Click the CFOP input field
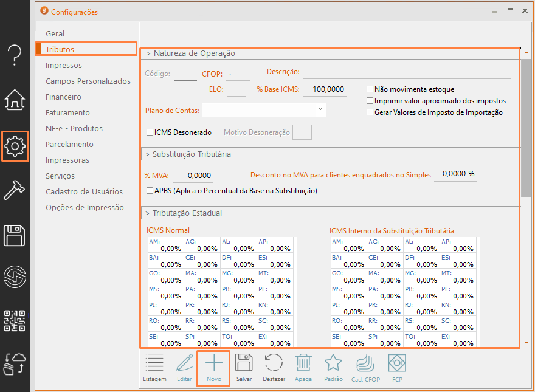Screen dimensions: 535x392 pyautogui.click(x=238, y=74)
